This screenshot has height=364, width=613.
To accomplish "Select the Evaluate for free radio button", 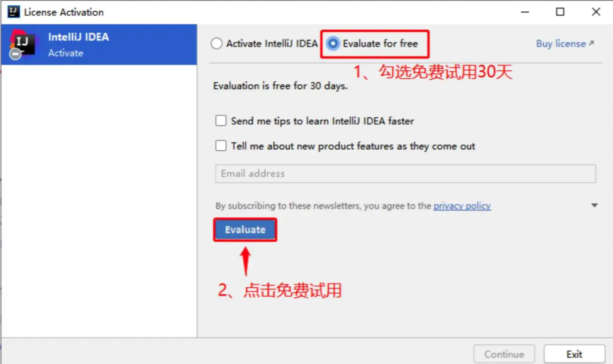I will point(333,44).
